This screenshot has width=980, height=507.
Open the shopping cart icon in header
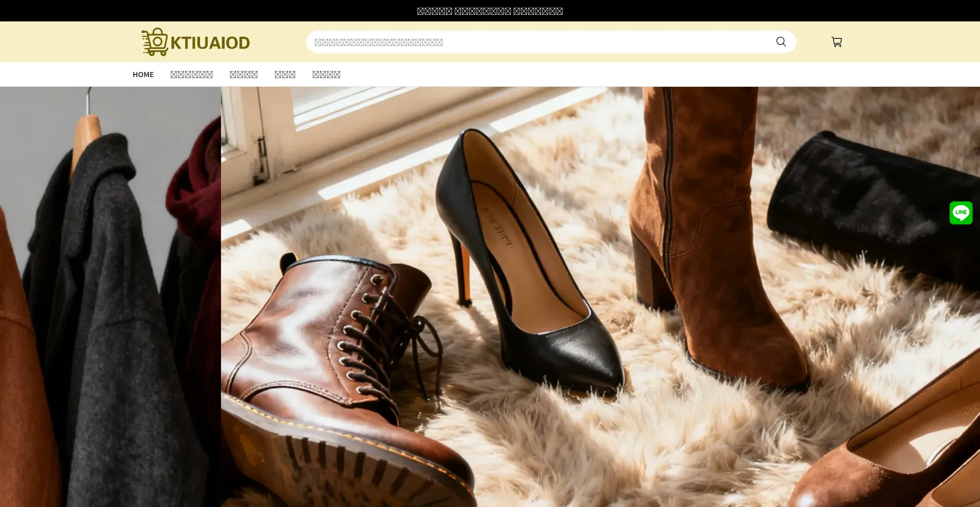point(837,42)
